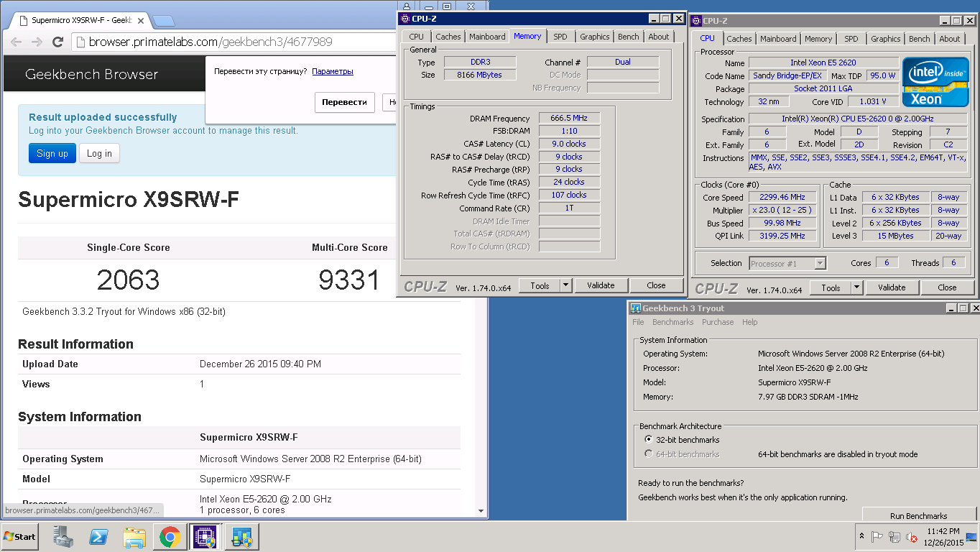Click the title icon of CPU-Z CPU window

point(697,21)
